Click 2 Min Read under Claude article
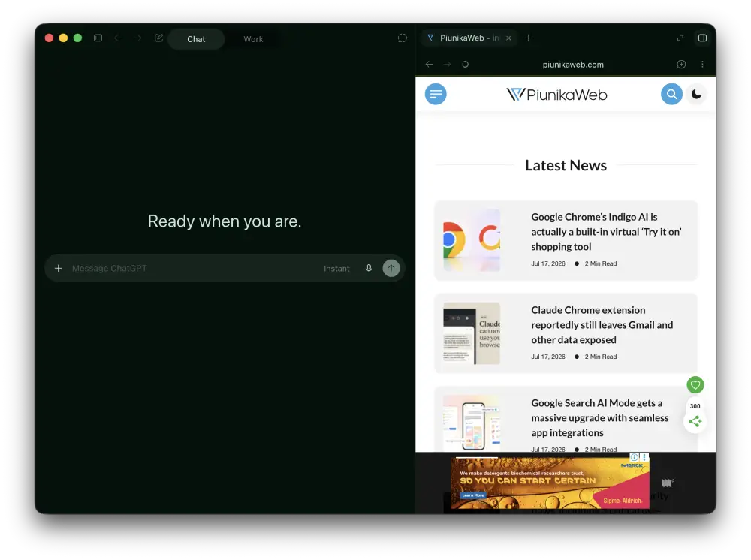This screenshot has width=751, height=560. 601,357
